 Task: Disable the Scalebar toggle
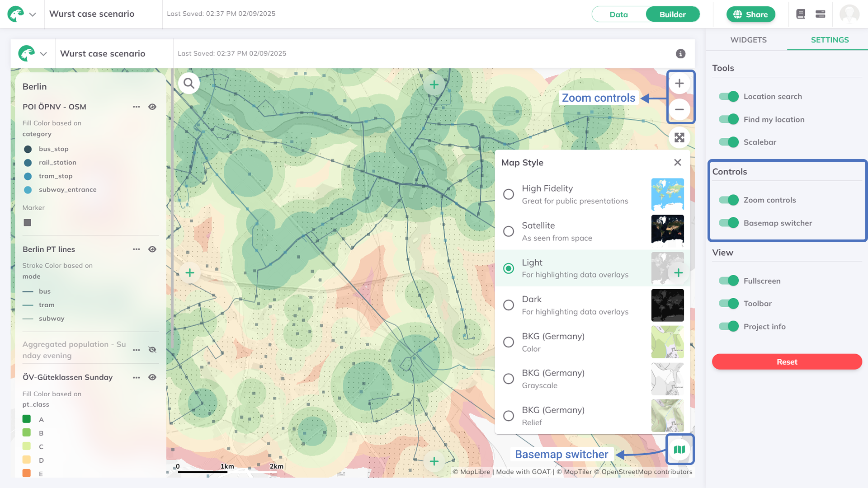pyautogui.click(x=728, y=142)
